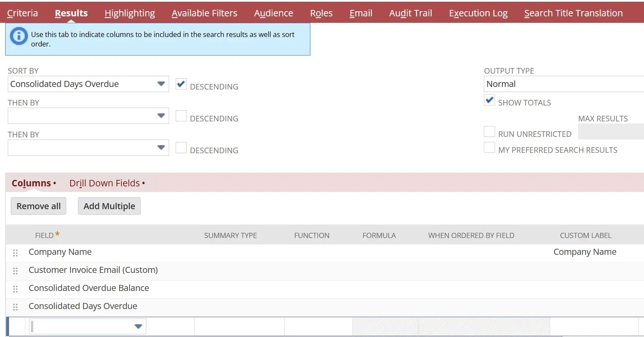The height and width of the screenshot is (337, 644).
Task: Open the Audience tab
Action: [273, 13]
